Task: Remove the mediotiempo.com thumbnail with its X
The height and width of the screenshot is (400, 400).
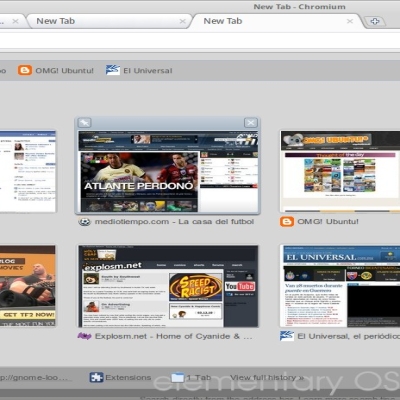Action: coord(251,123)
